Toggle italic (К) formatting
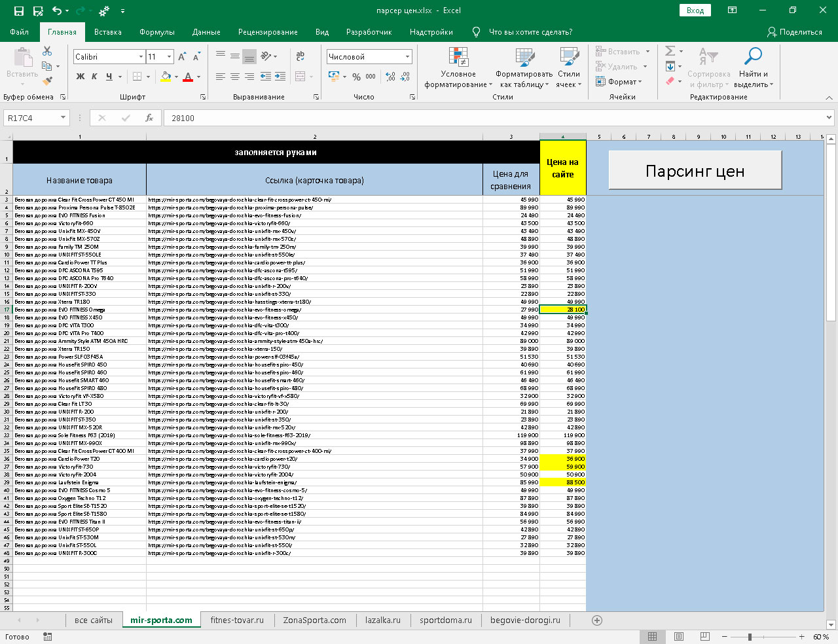The height and width of the screenshot is (644, 838). point(94,77)
